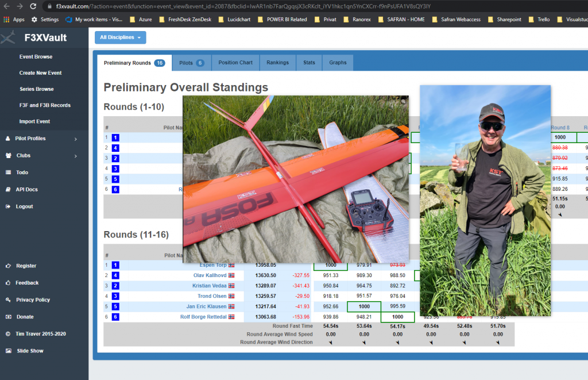Click the Privacy Policy key icon
Screen dimensions: 588x380
tap(9, 300)
